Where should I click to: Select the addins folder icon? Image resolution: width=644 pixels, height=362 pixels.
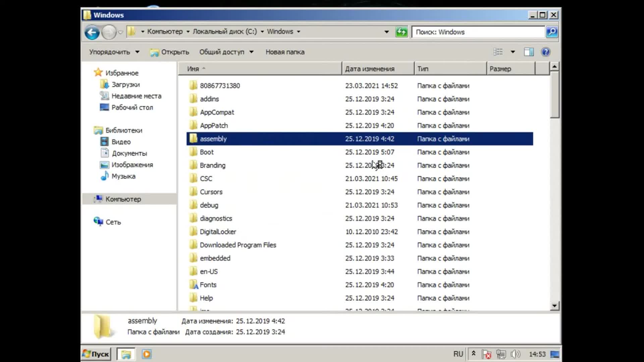[193, 99]
